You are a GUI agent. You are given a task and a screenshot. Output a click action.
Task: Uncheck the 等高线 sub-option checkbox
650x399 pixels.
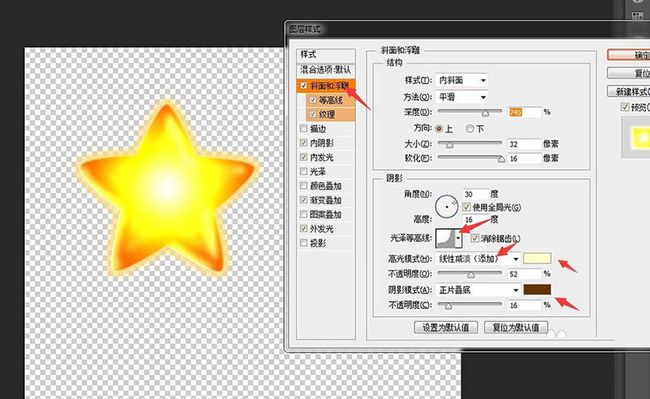point(313,100)
